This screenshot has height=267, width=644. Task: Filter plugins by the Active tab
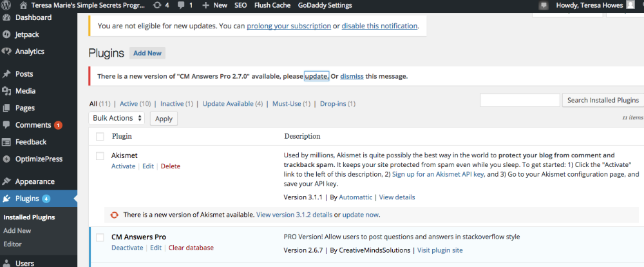(x=129, y=104)
